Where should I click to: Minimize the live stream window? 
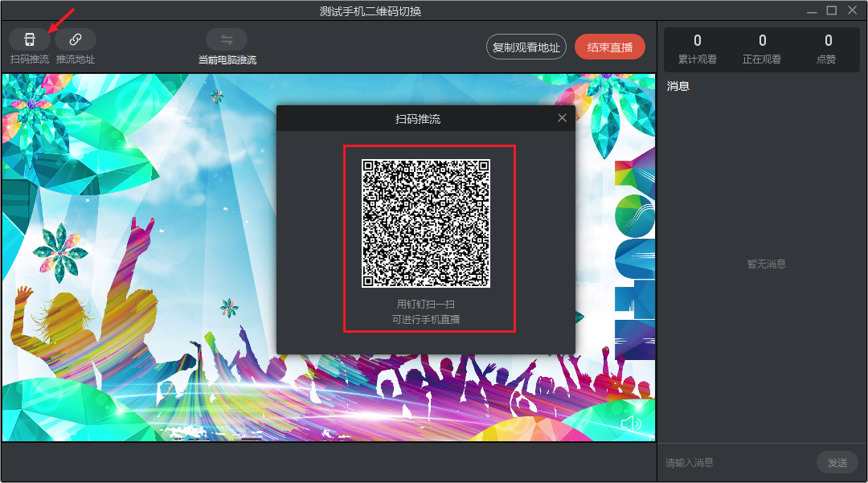[812, 11]
